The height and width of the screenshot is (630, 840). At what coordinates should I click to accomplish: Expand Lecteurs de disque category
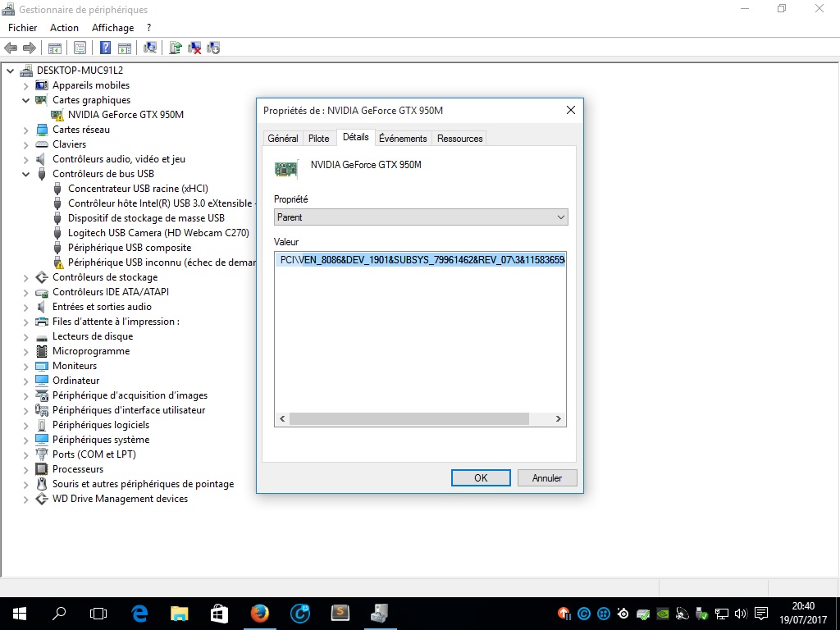click(x=25, y=337)
